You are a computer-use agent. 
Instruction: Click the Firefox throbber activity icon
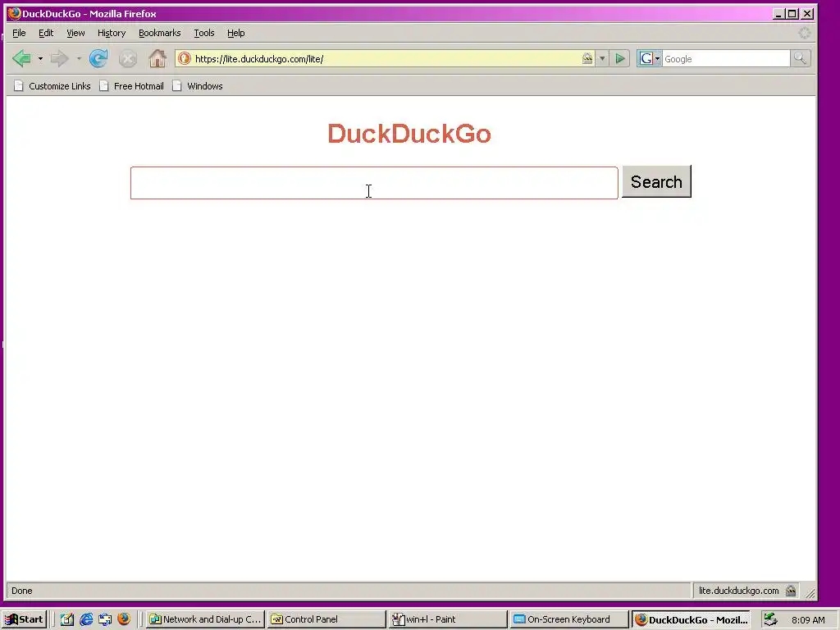point(804,33)
